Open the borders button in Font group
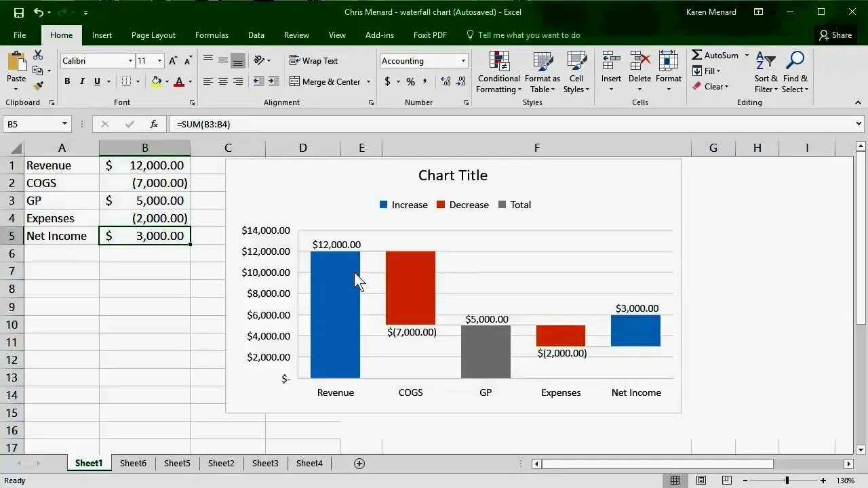The width and height of the screenshot is (868, 488). [126, 81]
